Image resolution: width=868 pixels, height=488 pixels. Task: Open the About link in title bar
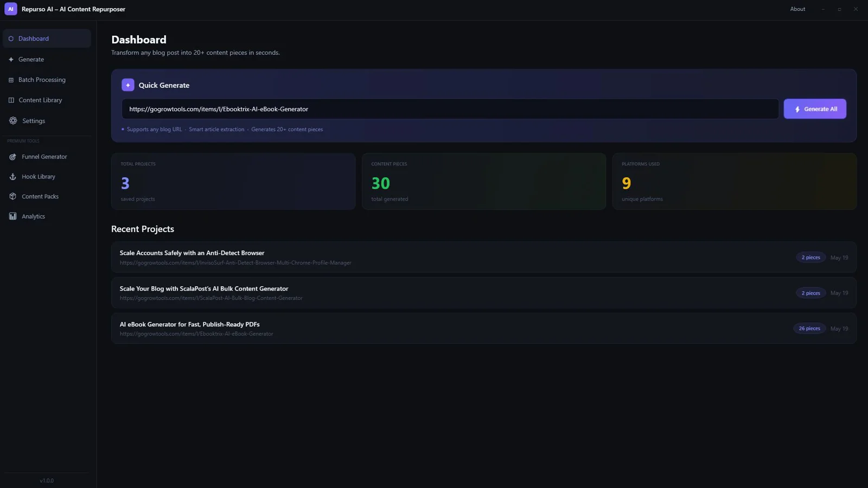797,9
